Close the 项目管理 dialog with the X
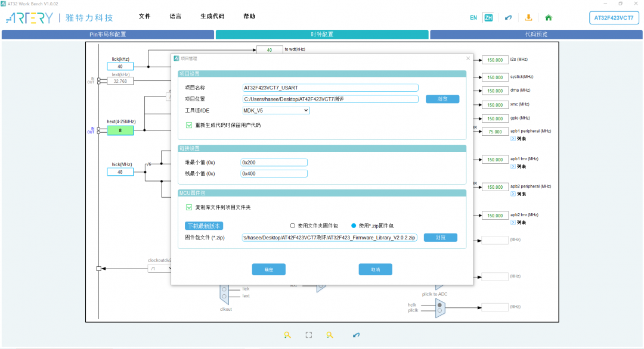644x349 pixels. [x=468, y=58]
